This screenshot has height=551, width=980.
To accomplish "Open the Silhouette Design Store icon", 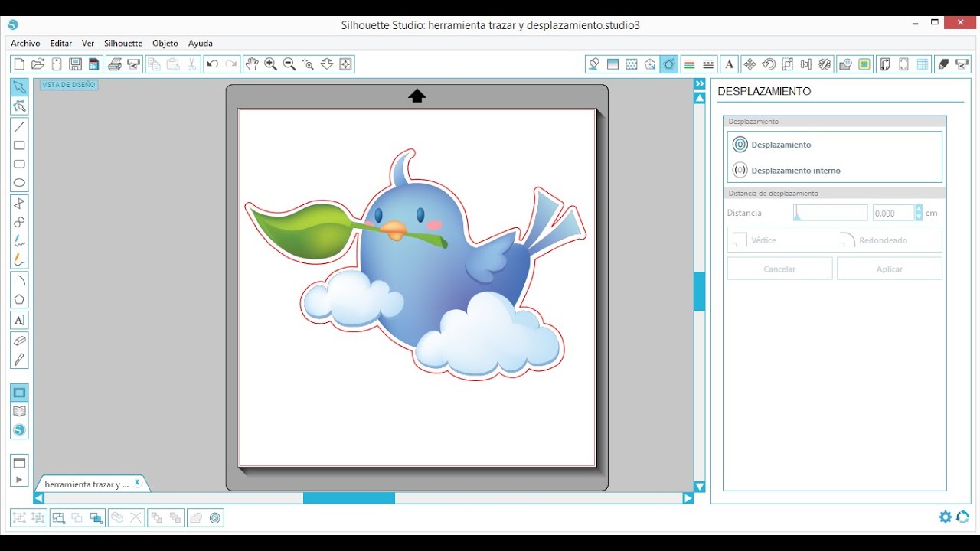I will pyautogui.click(x=19, y=430).
